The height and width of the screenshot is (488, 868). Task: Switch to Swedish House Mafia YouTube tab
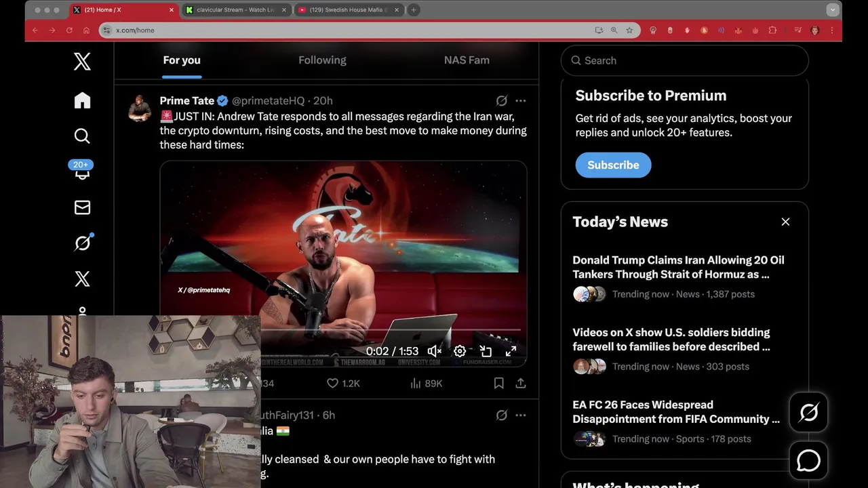point(349,9)
